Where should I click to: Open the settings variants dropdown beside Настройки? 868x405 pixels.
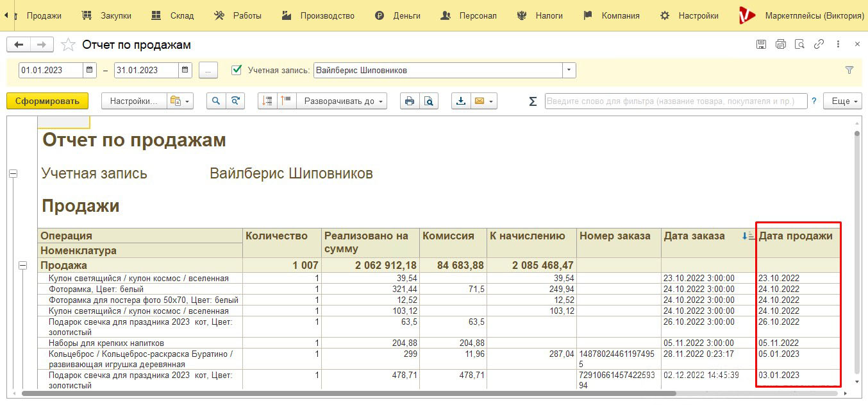[179, 101]
